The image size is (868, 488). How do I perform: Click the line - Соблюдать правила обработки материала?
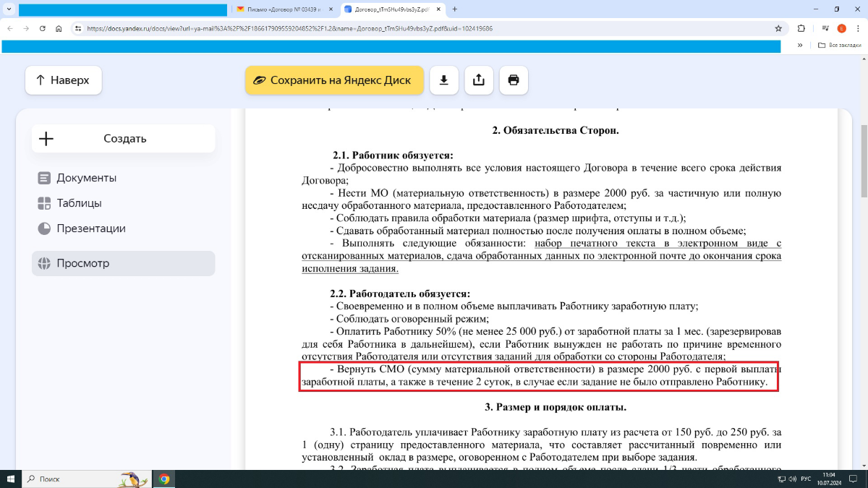point(508,218)
